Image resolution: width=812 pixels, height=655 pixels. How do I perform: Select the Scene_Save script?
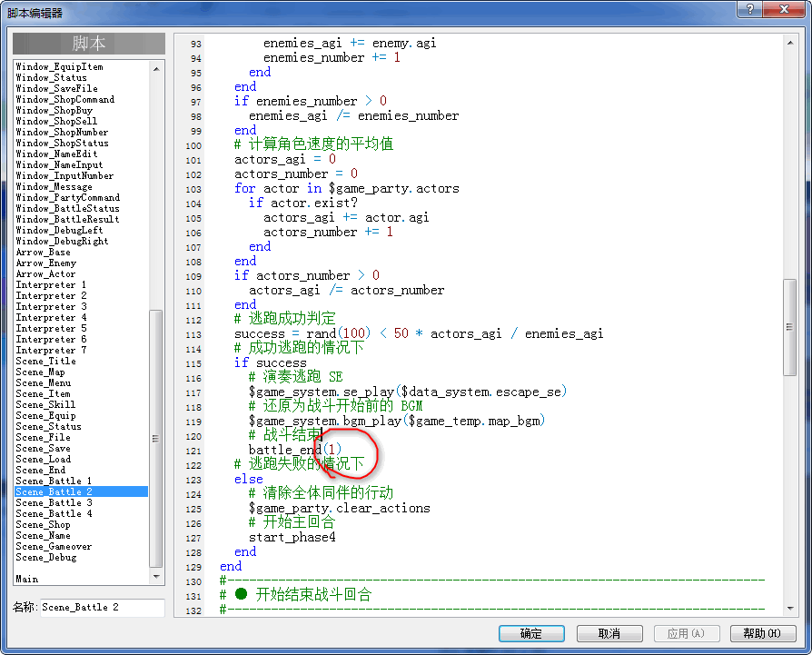tap(43, 448)
